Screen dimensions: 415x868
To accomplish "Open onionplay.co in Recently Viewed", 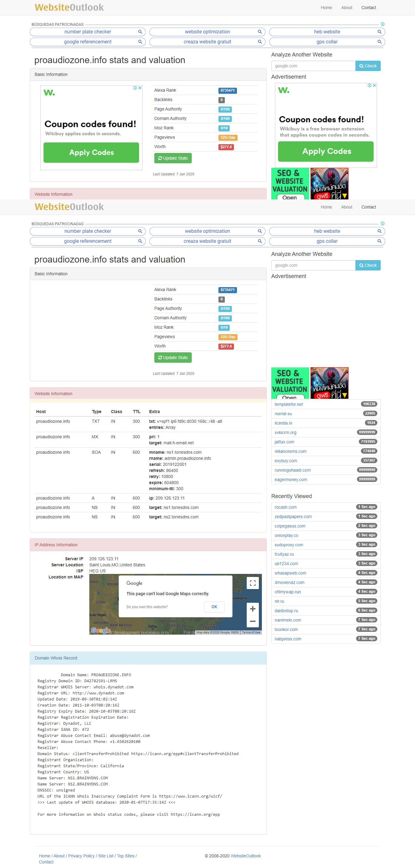I will click(x=286, y=535).
